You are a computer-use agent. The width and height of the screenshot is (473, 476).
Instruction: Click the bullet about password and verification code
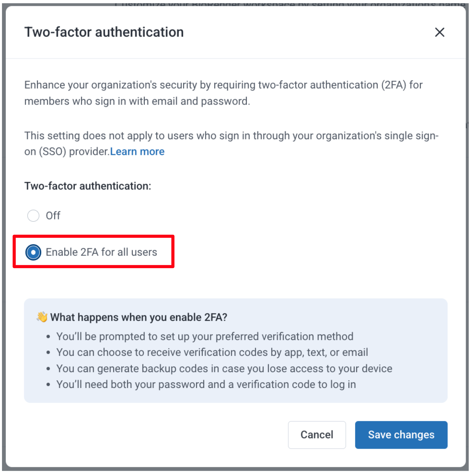(x=206, y=384)
